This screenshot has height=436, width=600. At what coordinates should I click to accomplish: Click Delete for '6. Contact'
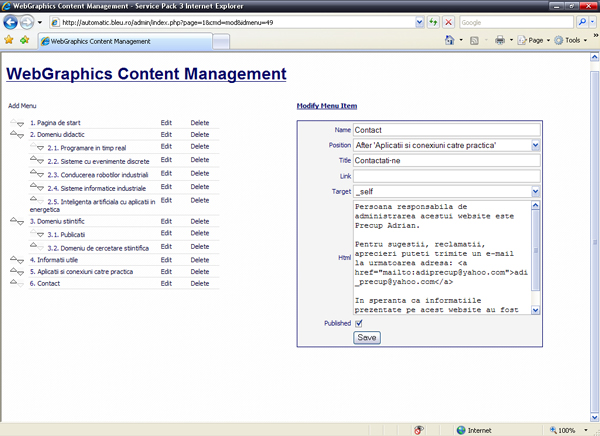(x=200, y=284)
